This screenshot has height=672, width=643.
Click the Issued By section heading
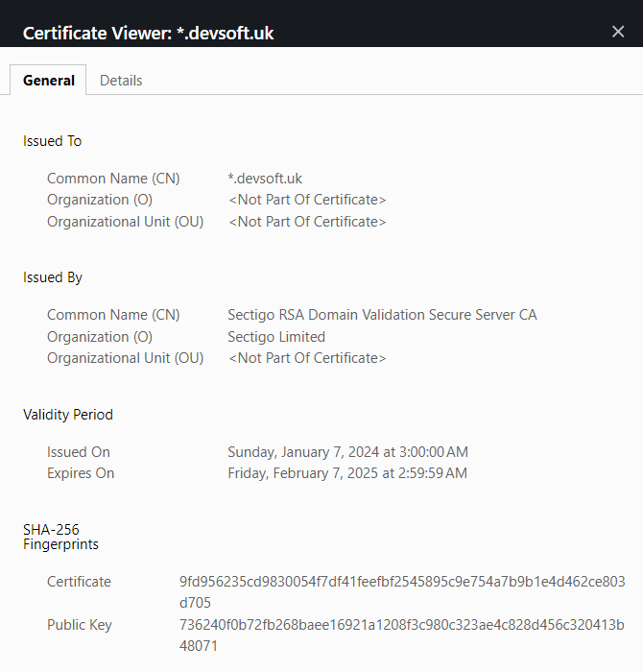[53, 277]
